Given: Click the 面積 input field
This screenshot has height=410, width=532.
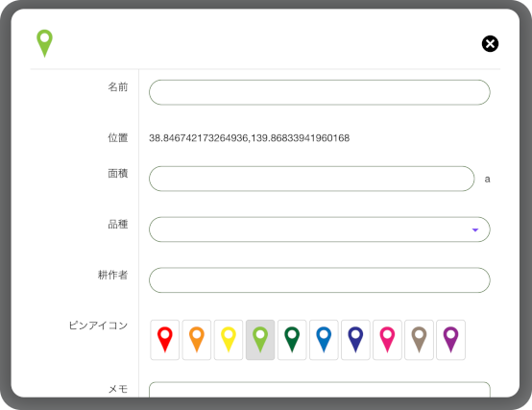Looking at the screenshot, I should tap(312, 179).
